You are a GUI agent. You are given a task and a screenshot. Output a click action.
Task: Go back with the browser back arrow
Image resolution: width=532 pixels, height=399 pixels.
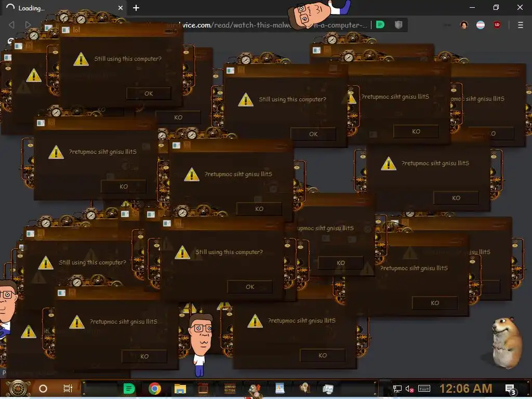[11, 24]
